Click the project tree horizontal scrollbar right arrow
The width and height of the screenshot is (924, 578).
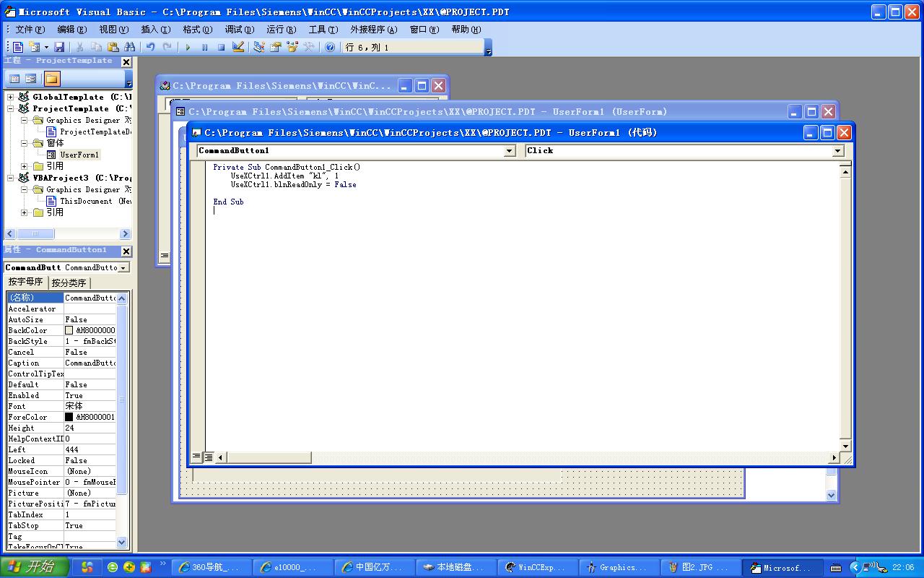[x=125, y=233]
